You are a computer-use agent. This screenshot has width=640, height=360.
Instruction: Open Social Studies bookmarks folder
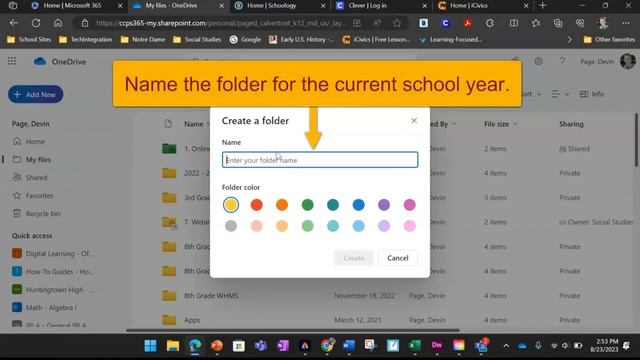coord(197,40)
